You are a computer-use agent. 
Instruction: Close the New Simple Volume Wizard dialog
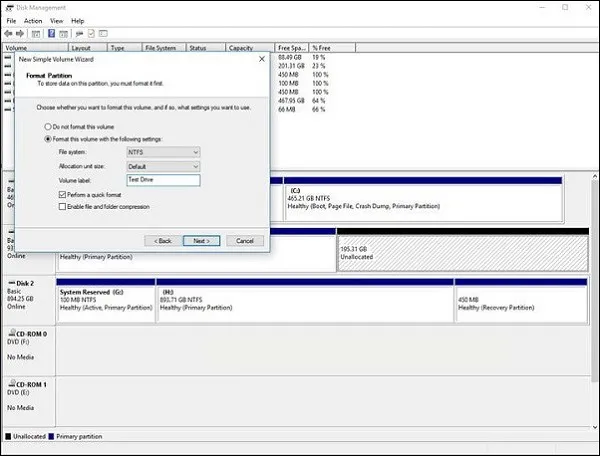[262, 59]
